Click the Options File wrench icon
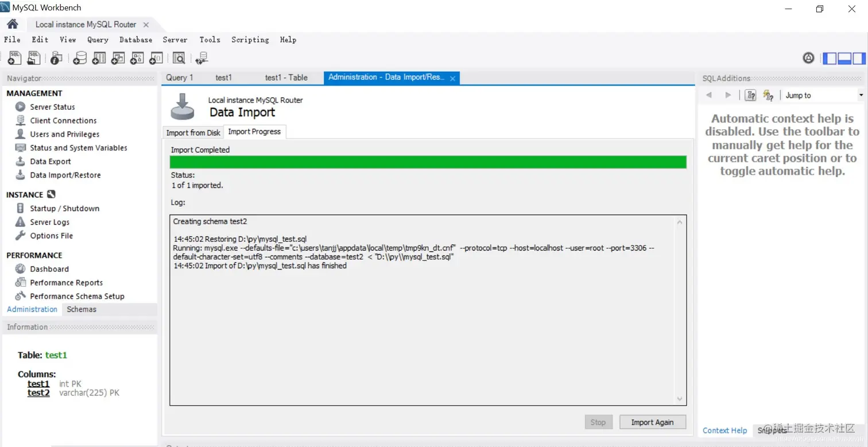 coord(21,236)
